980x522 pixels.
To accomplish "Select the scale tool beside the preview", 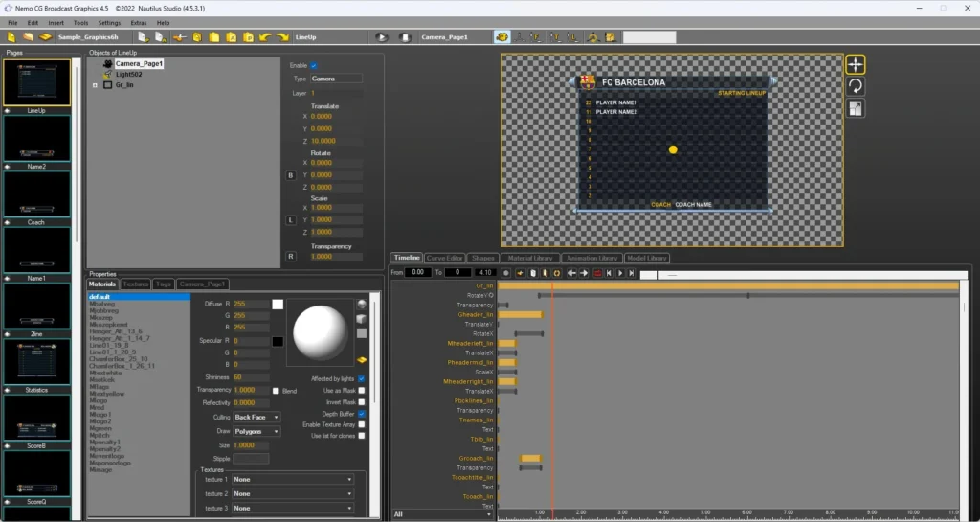I will click(x=855, y=108).
